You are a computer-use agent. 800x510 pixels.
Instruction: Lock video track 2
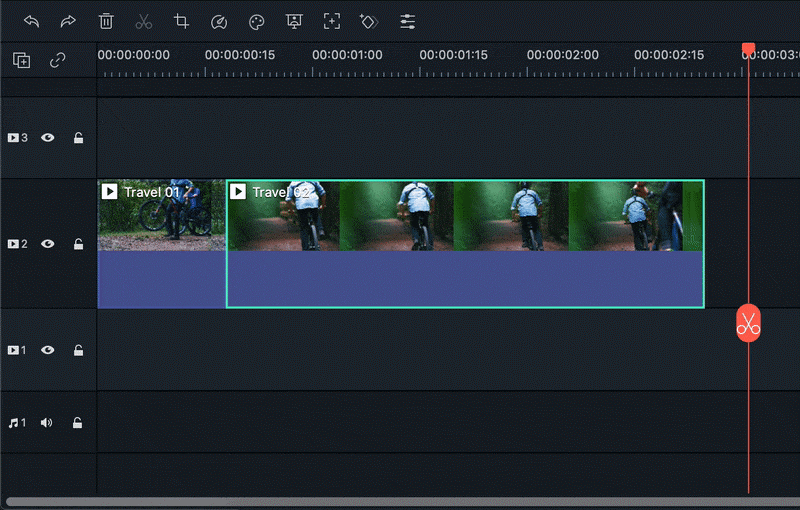(78, 244)
